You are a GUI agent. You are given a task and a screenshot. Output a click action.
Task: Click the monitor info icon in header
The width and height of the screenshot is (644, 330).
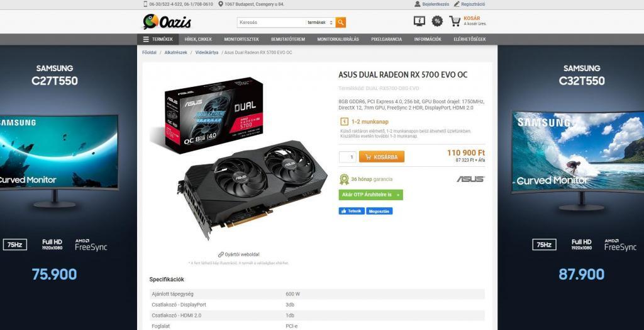tap(419, 21)
